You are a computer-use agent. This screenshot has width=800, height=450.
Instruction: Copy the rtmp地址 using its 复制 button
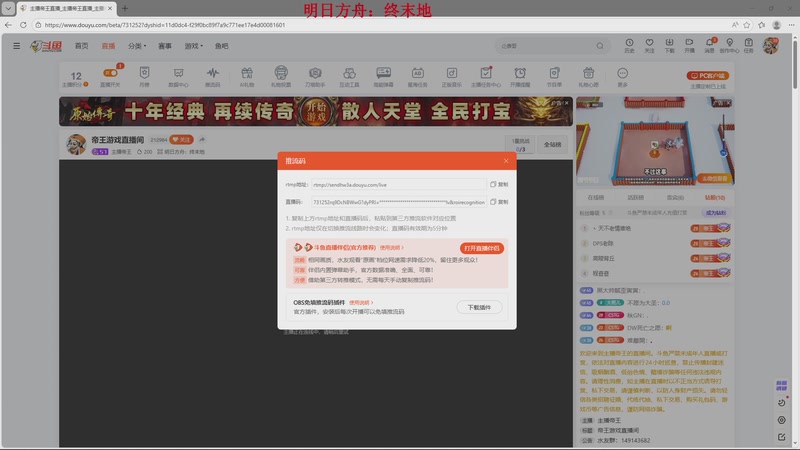point(499,184)
